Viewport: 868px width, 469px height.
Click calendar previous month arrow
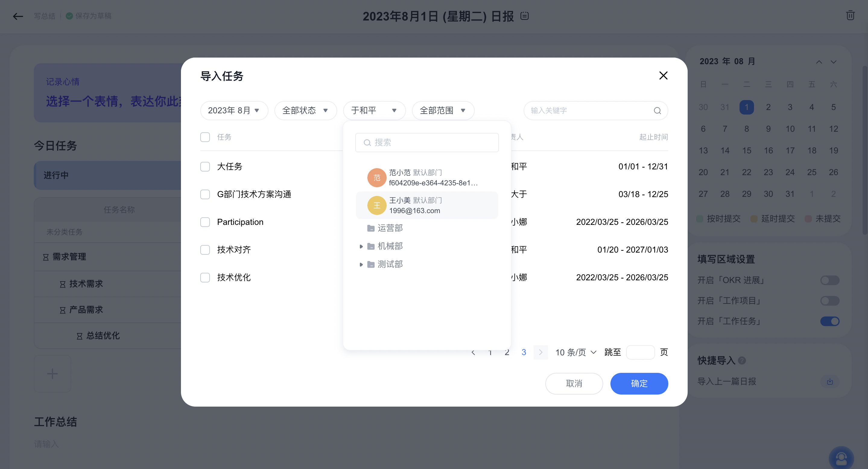tap(819, 61)
